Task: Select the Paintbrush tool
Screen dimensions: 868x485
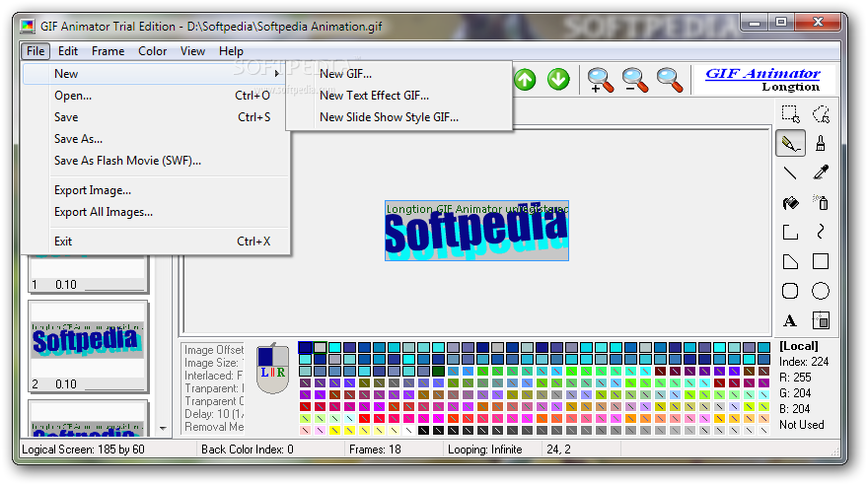Action: 821,144
